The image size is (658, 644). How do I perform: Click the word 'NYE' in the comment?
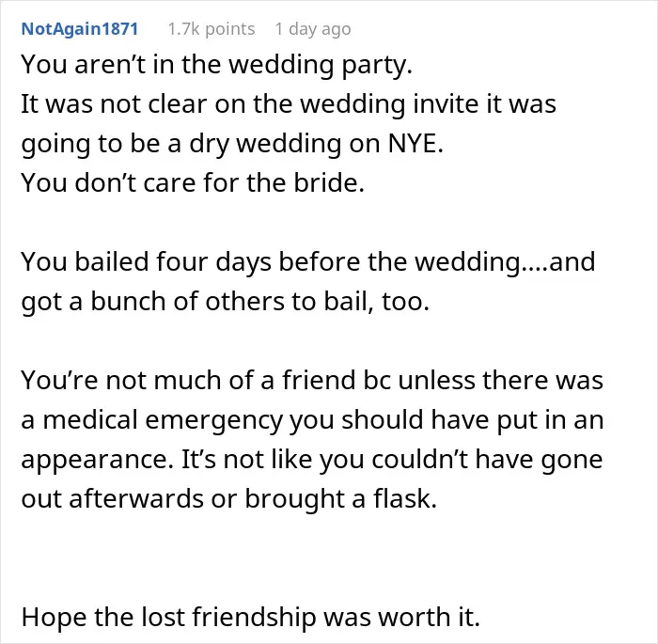[x=413, y=144]
